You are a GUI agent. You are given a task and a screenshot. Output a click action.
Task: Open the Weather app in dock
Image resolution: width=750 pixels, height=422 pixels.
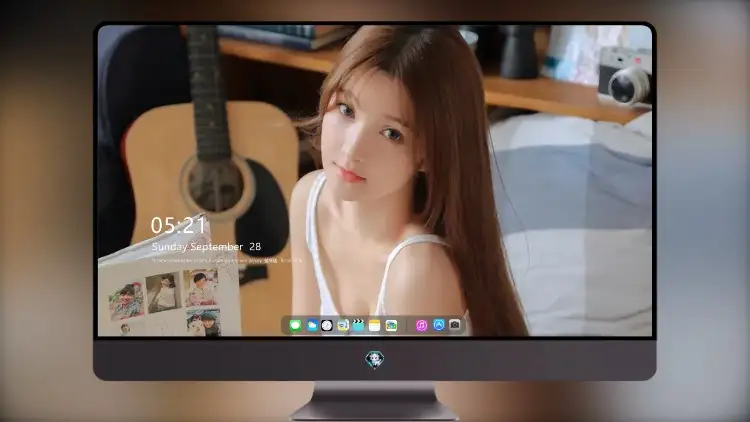pos(311,326)
